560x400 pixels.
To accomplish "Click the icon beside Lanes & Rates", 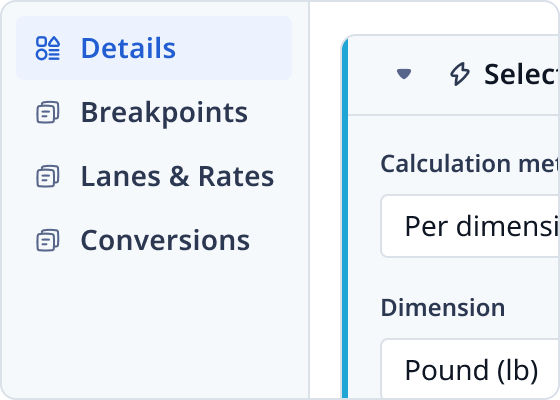I will coord(48,176).
